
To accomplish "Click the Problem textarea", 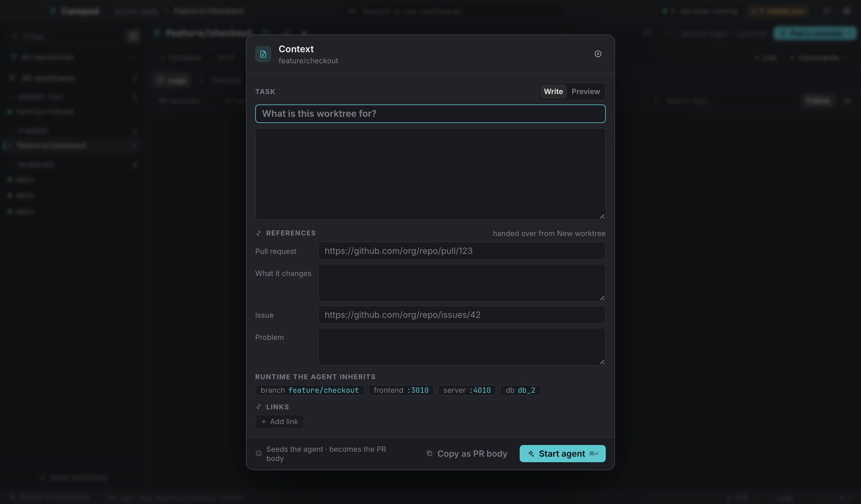I will pyautogui.click(x=462, y=347).
